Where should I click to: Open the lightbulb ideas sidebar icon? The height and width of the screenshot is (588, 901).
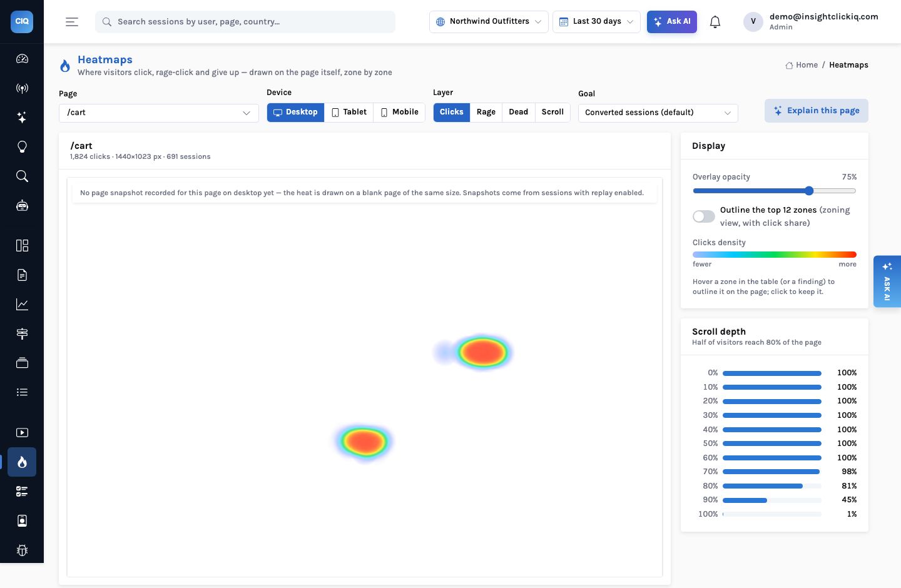(22, 147)
